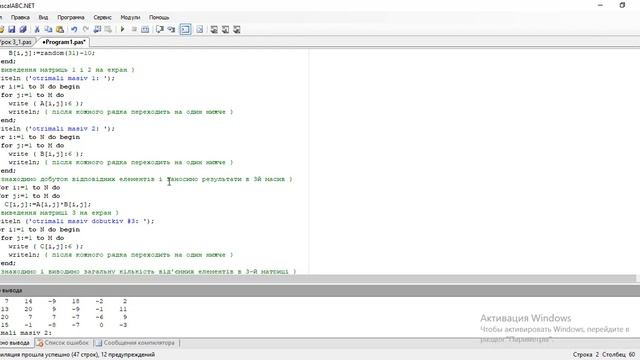Undo the last edit with the blue arrow
The width and height of the screenshot is (640, 360).
point(74,29)
